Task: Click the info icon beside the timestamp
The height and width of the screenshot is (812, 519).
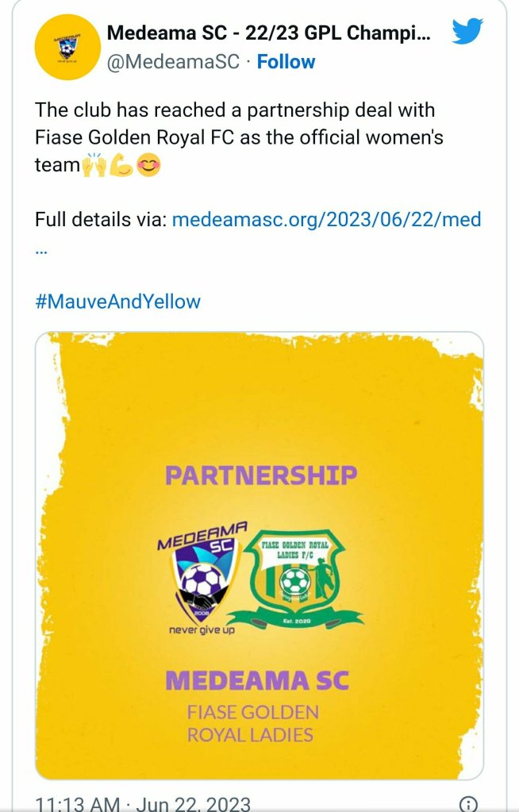Action: (468, 803)
